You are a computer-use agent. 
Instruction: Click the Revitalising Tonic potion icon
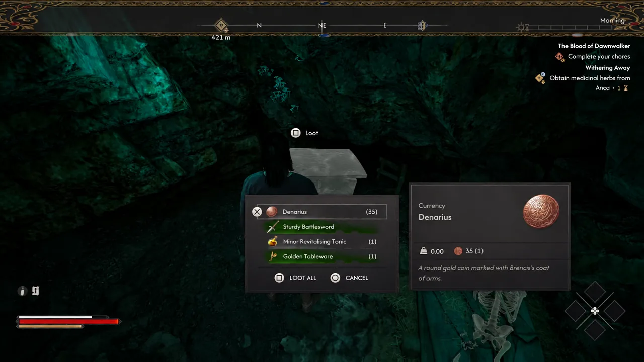[x=273, y=242]
